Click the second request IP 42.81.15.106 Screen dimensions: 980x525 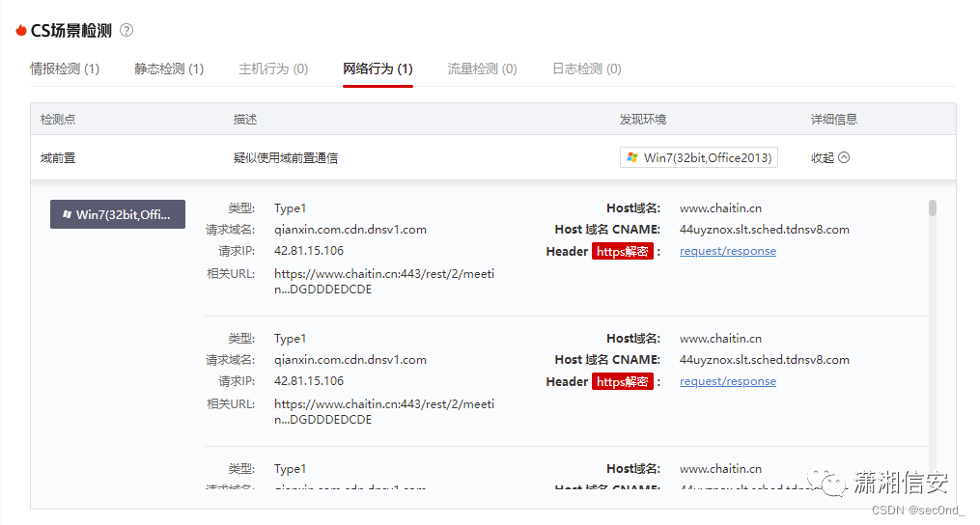click(309, 381)
